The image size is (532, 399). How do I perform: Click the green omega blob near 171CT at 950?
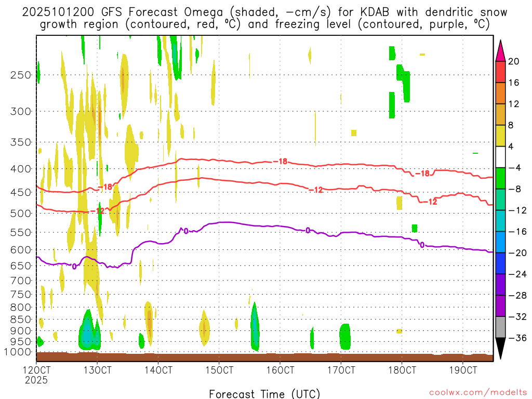345,337
